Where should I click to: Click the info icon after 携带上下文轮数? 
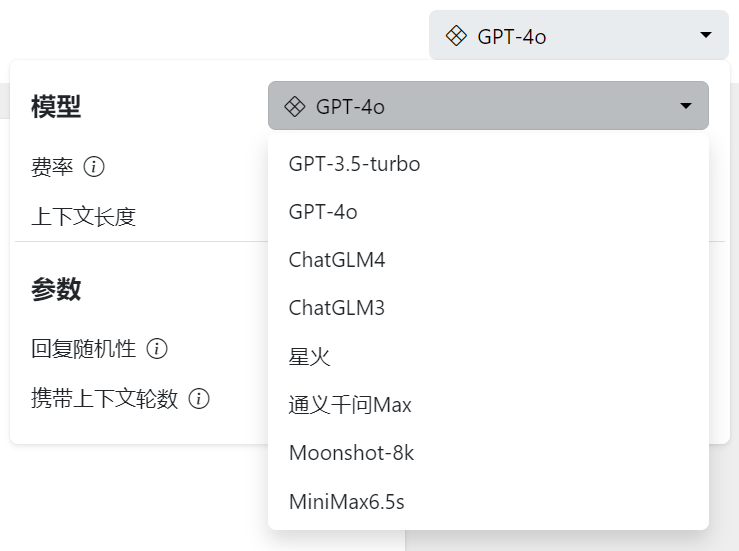199,399
